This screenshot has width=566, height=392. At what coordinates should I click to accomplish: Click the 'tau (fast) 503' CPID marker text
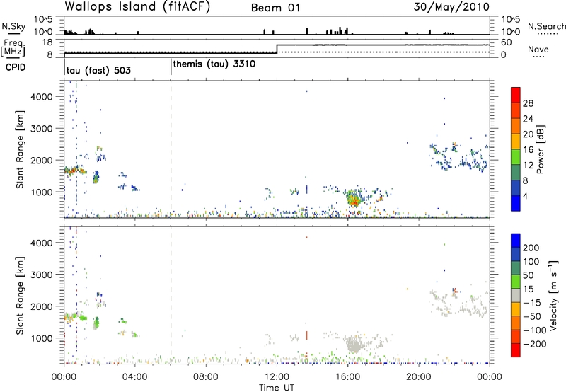click(x=98, y=70)
